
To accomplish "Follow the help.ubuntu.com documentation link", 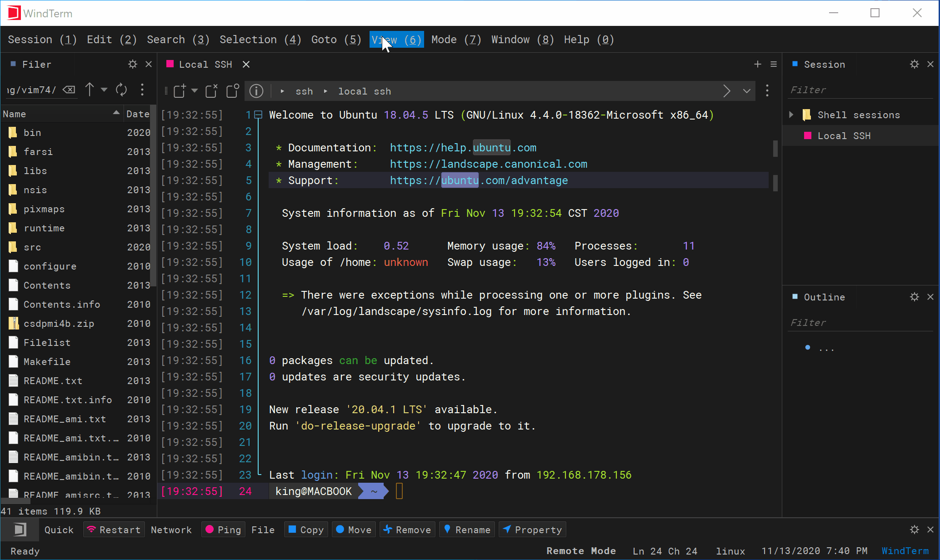I will (462, 147).
